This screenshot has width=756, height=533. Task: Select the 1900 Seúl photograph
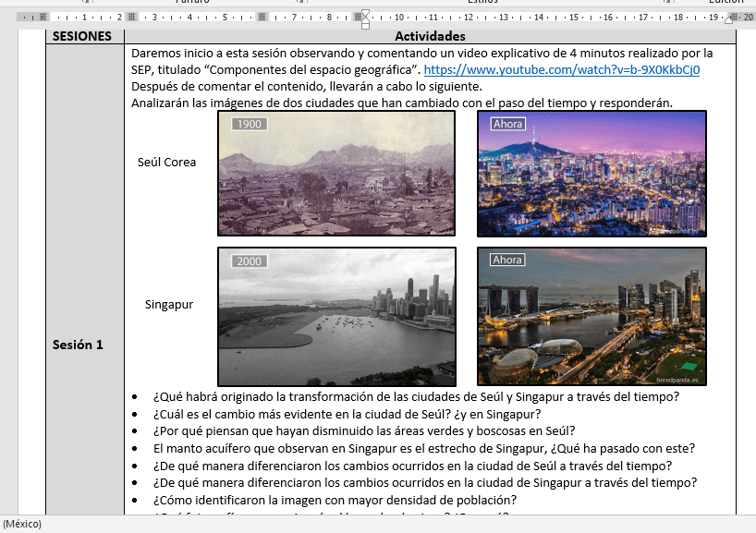click(x=336, y=174)
